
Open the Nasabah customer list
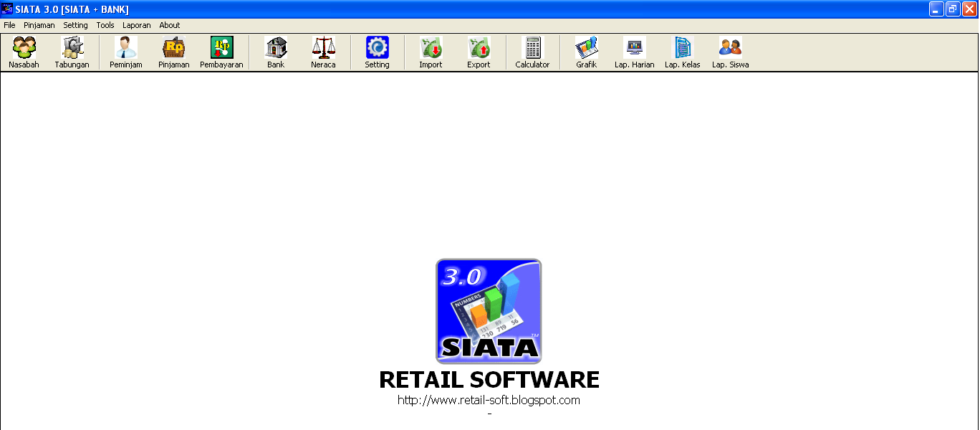coord(24,50)
